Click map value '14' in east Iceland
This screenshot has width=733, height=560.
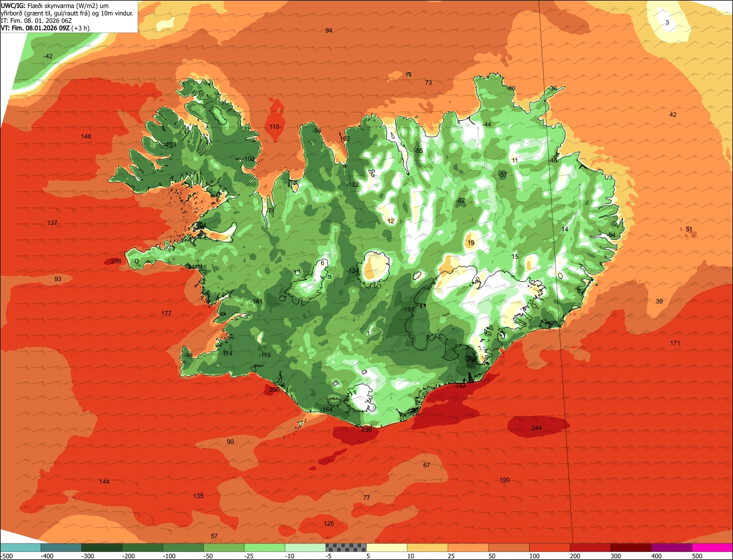pos(565,229)
